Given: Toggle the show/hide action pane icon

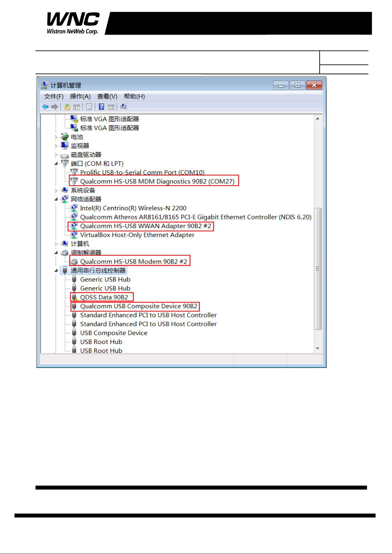Looking at the screenshot, I should point(111,107).
